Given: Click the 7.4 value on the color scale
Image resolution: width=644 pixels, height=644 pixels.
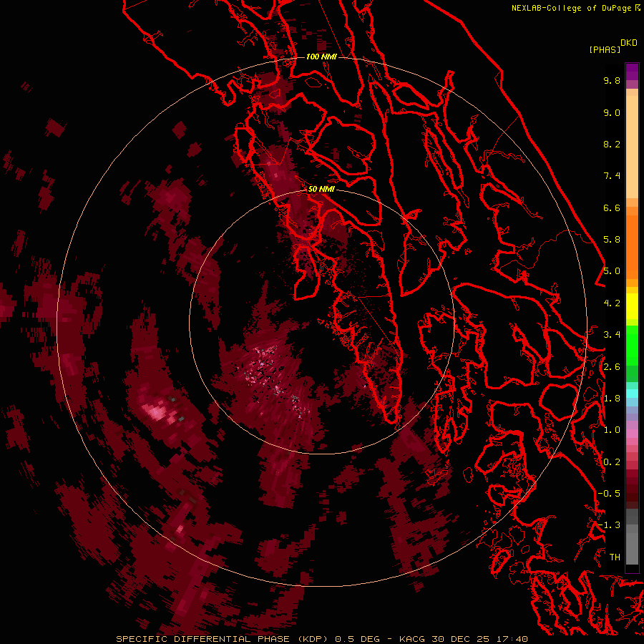Looking at the screenshot, I should point(612,176).
